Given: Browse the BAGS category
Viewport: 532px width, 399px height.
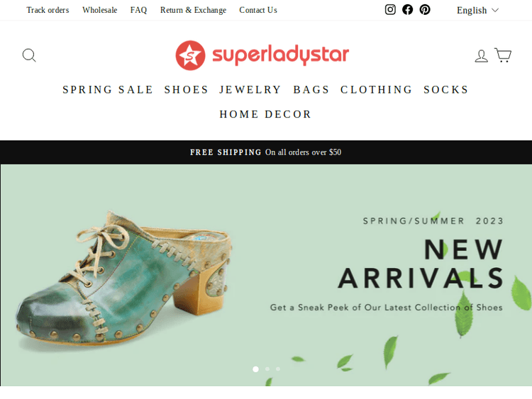Looking at the screenshot, I should [311, 89].
